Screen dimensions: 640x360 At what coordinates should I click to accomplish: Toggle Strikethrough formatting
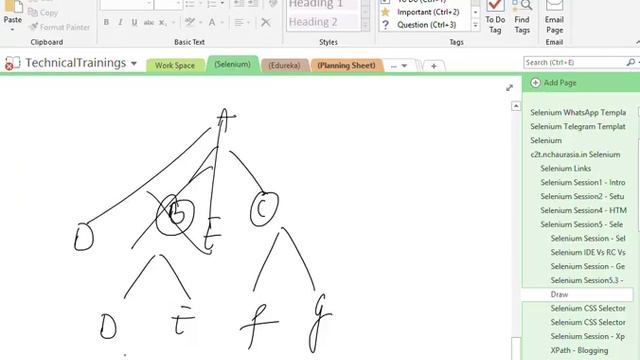pyautogui.click(x=149, y=22)
